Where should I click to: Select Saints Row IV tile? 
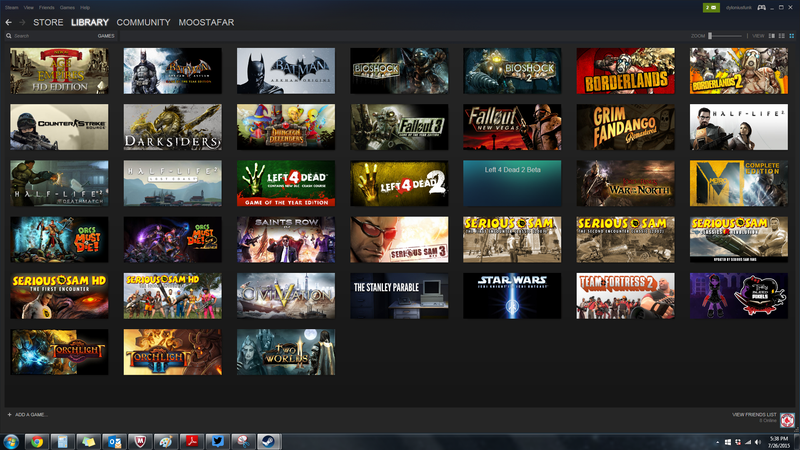tap(286, 239)
